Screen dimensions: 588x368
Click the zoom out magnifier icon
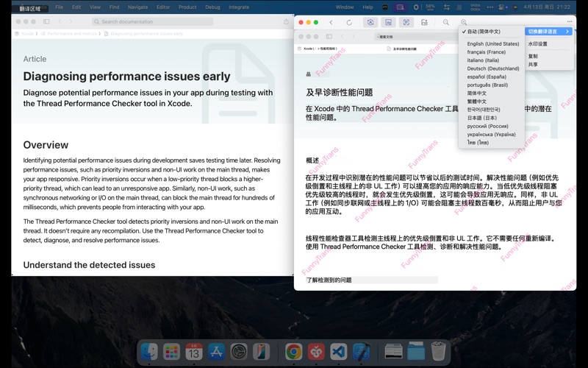click(x=445, y=23)
